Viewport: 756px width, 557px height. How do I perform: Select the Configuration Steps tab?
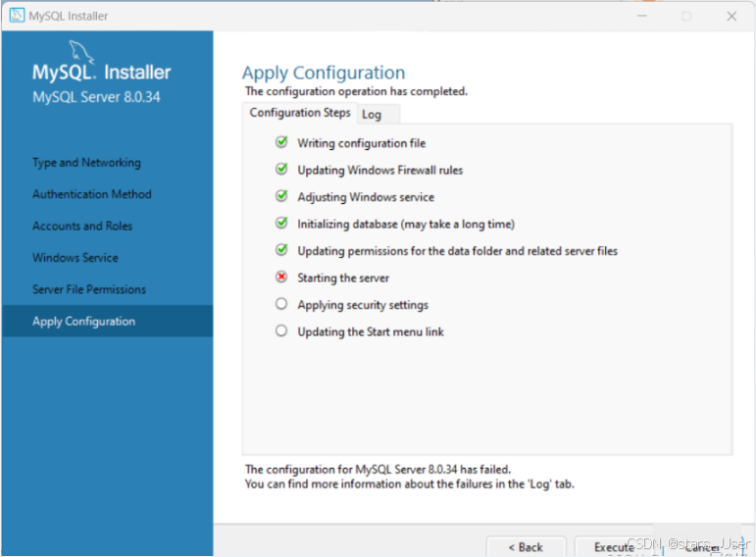click(300, 113)
